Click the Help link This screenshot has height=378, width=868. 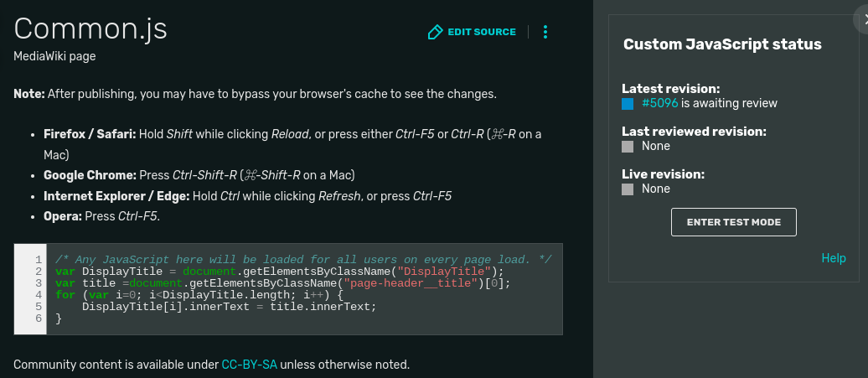pos(834,258)
